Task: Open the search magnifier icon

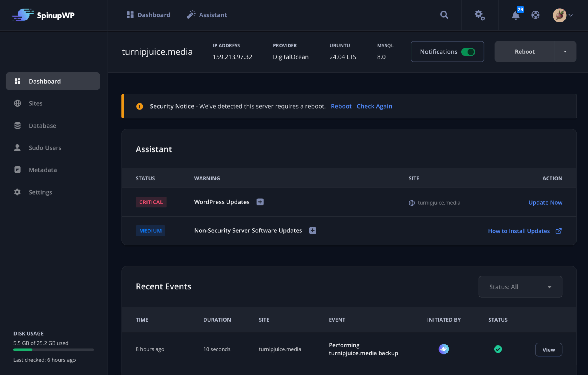Action: click(444, 15)
